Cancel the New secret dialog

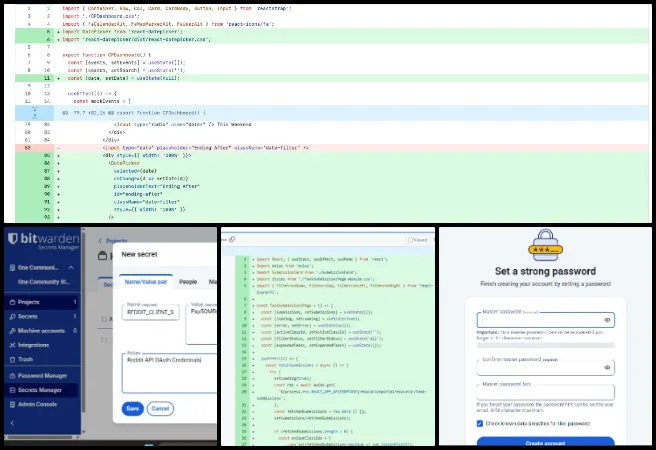click(160, 408)
